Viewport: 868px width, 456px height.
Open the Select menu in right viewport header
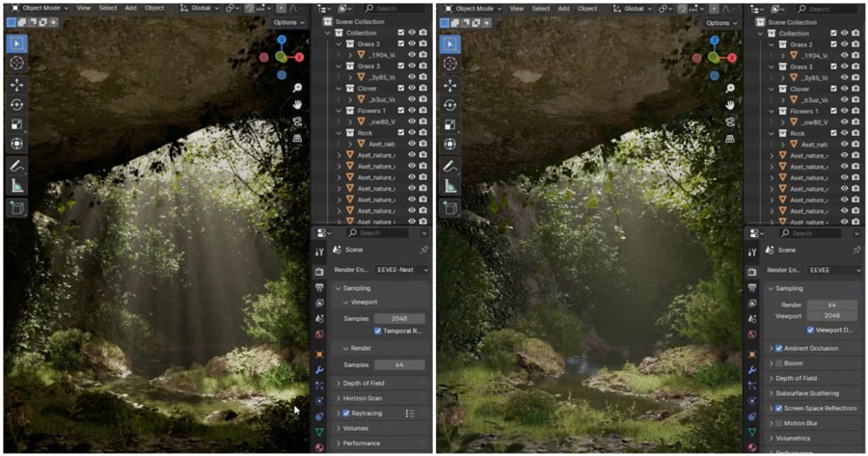coord(540,8)
